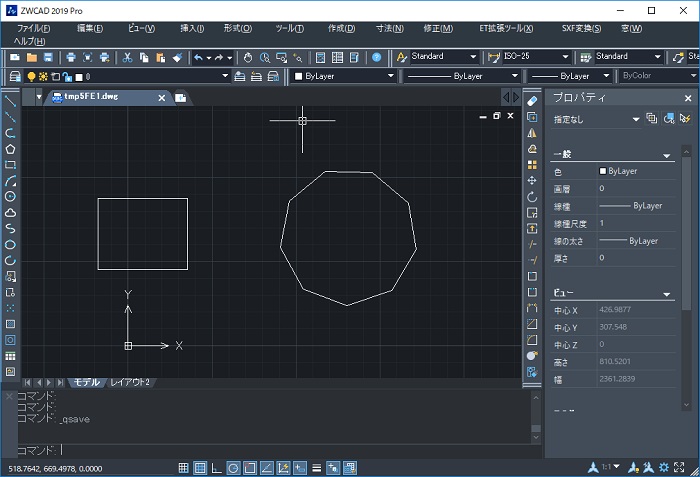700x477 pixels.
Task: Open the 作成(D) menu
Action: tap(342, 29)
